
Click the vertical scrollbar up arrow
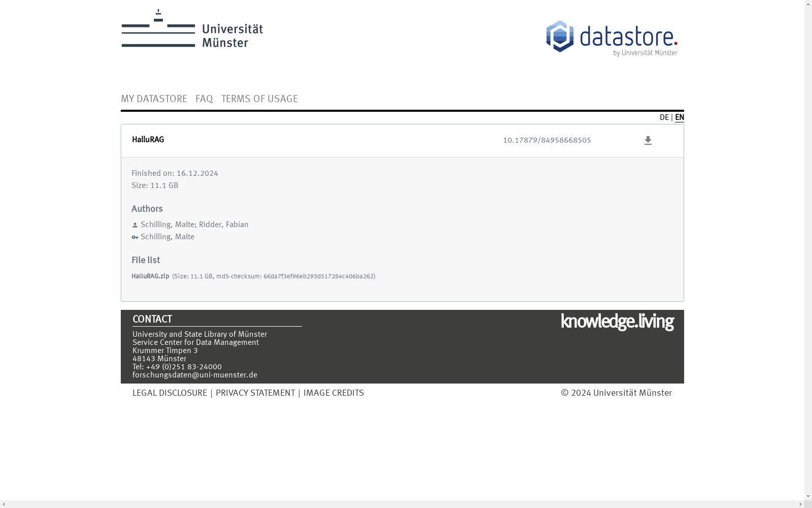click(x=808, y=4)
